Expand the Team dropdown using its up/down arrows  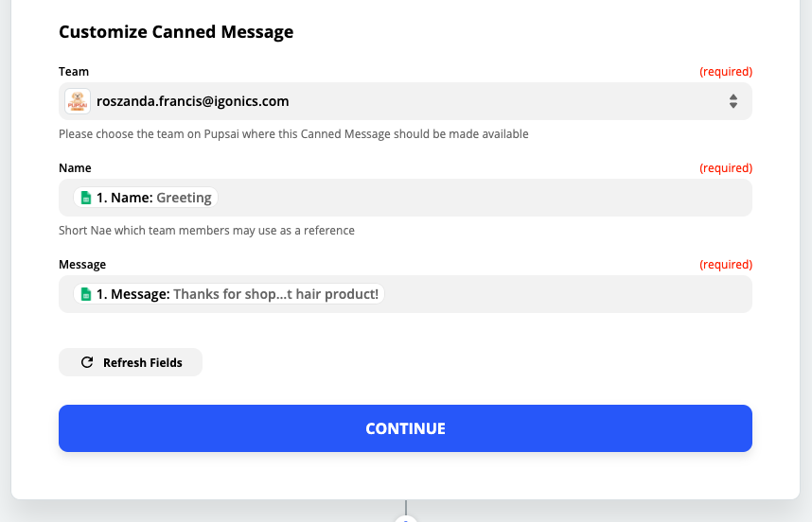coord(733,101)
